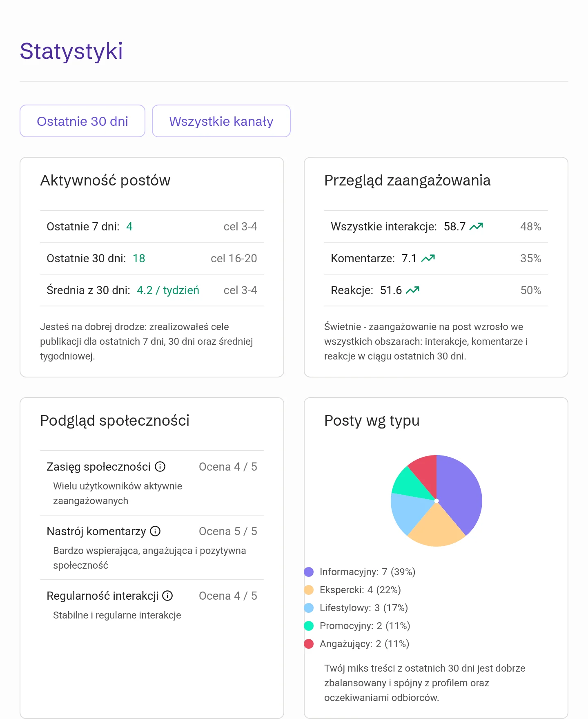This screenshot has width=588, height=719.
Task: Click the red Angażujący legend dot
Action: (309, 644)
